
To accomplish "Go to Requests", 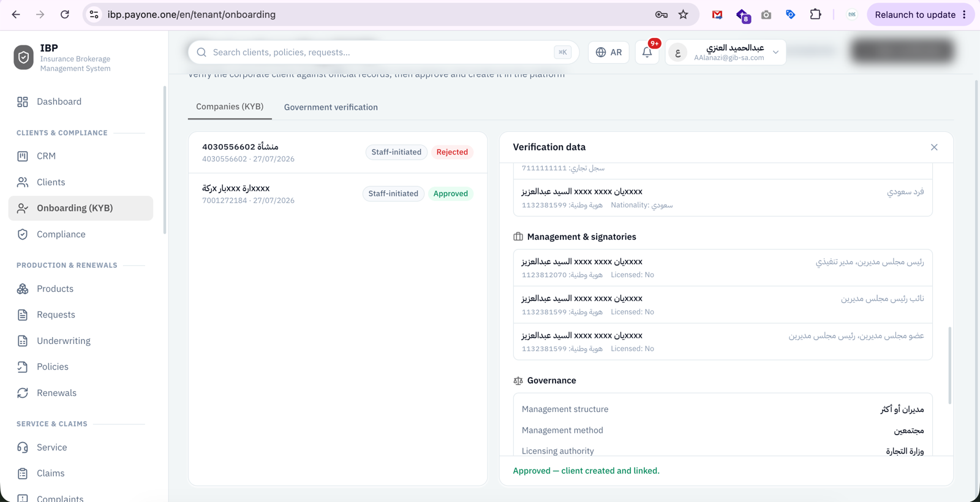I will click(x=81, y=314).
